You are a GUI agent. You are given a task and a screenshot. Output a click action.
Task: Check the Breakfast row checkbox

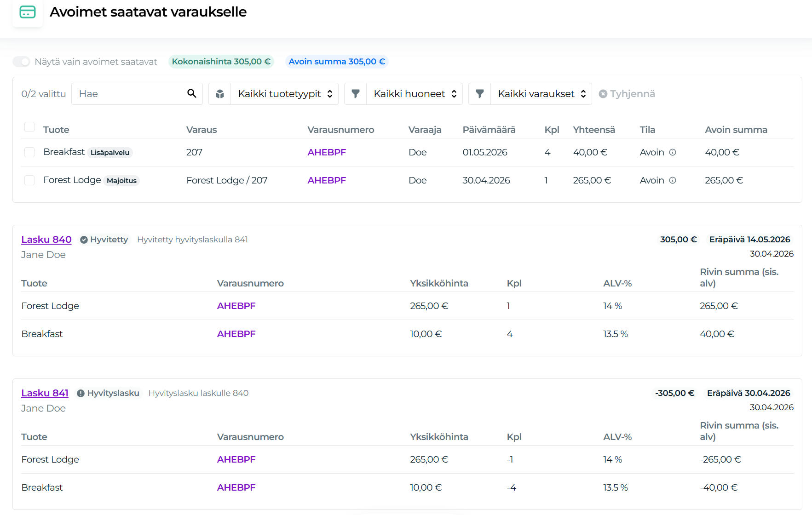29,152
